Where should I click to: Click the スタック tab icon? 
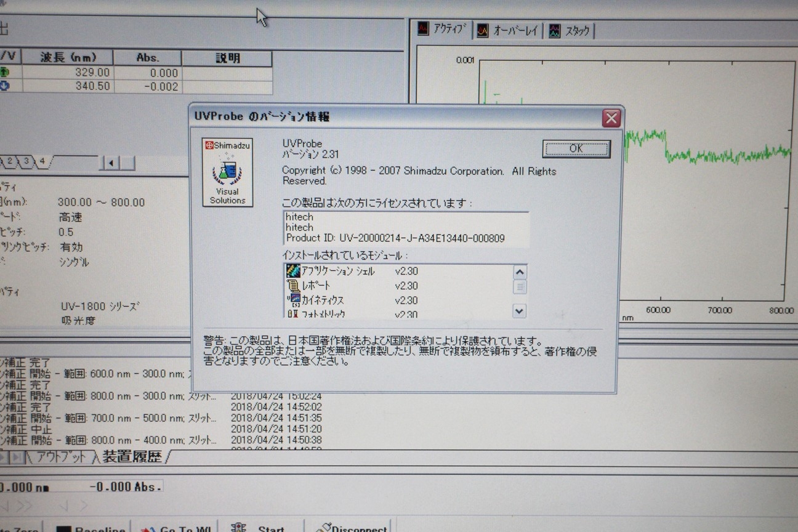click(555, 31)
